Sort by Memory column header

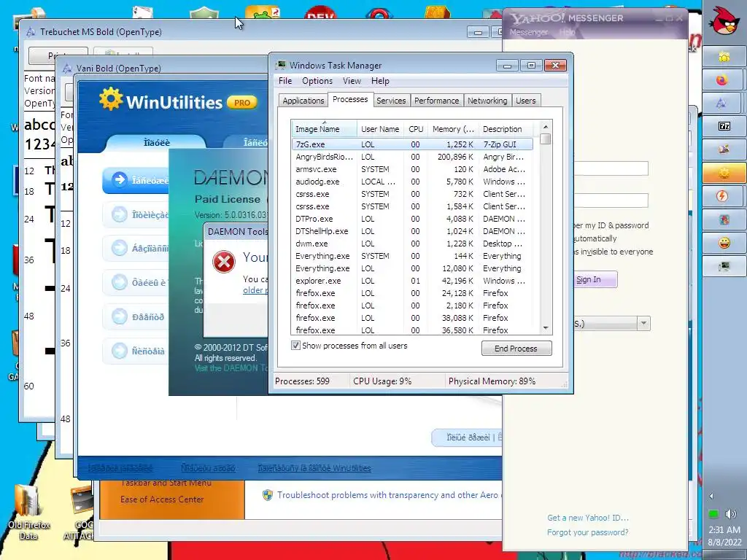(453, 128)
